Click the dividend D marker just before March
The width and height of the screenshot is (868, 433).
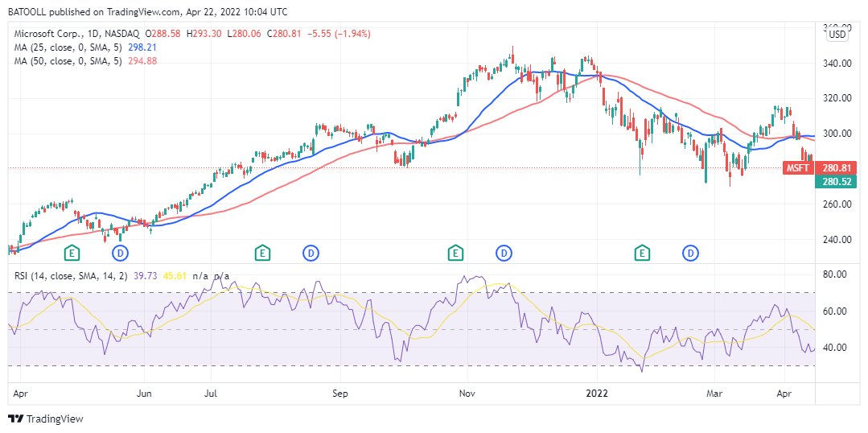[x=691, y=253]
